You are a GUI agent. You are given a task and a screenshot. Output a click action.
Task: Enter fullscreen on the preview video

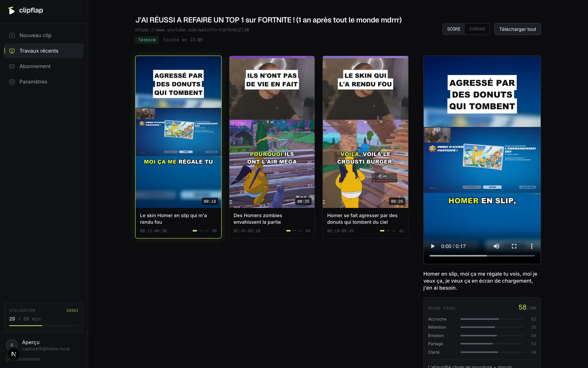point(514,246)
